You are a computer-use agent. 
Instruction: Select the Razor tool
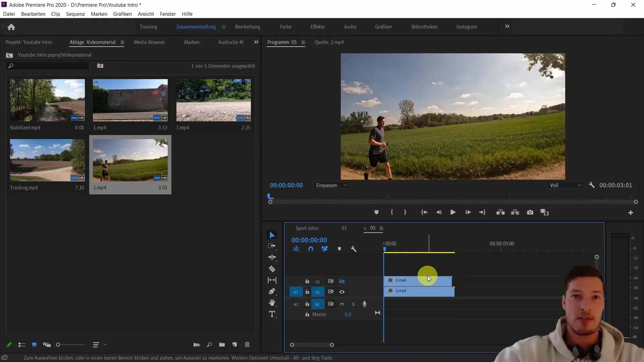272,269
